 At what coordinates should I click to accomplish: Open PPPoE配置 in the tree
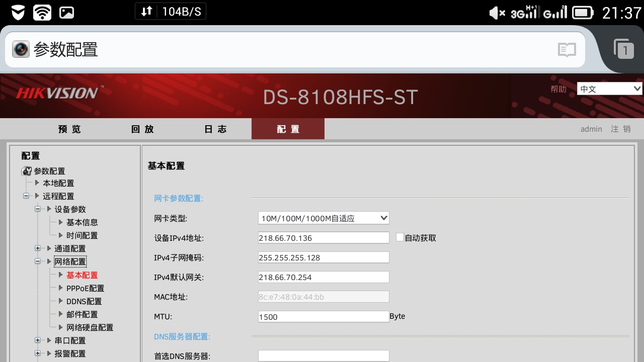[x=85, y=288]
